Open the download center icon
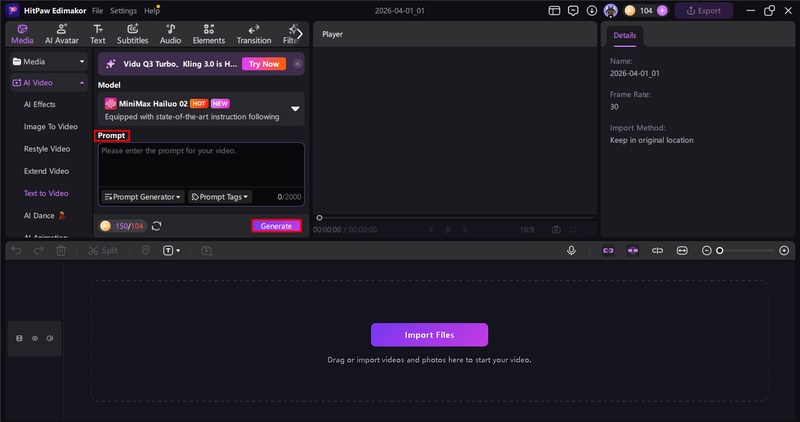This screenshot has width=800, height=422. (x=592, y=11)
